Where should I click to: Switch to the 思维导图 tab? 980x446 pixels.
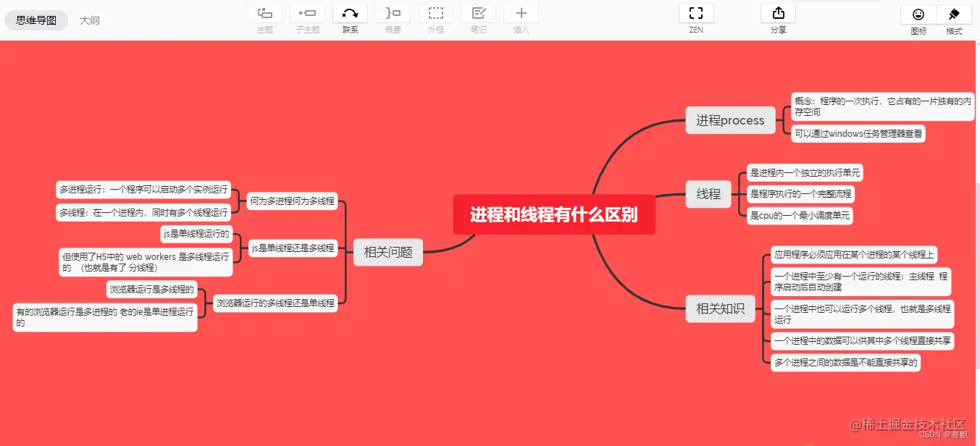pos(36,20)
